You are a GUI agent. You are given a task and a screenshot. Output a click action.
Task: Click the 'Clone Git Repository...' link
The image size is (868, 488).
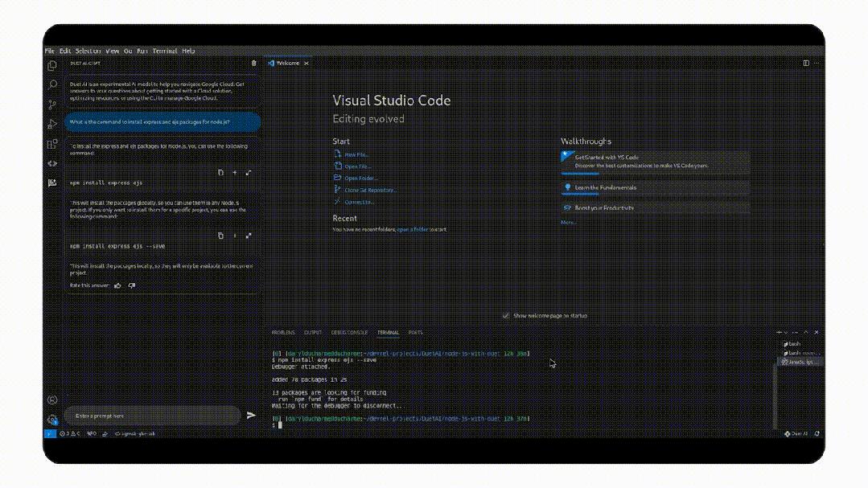click(370, 190)
